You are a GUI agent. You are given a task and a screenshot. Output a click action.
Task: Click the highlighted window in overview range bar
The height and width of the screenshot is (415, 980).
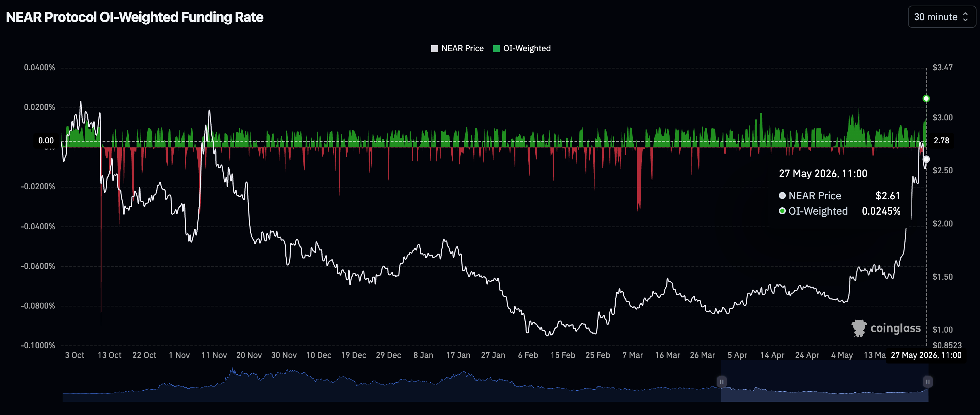[x=824, y=381]
